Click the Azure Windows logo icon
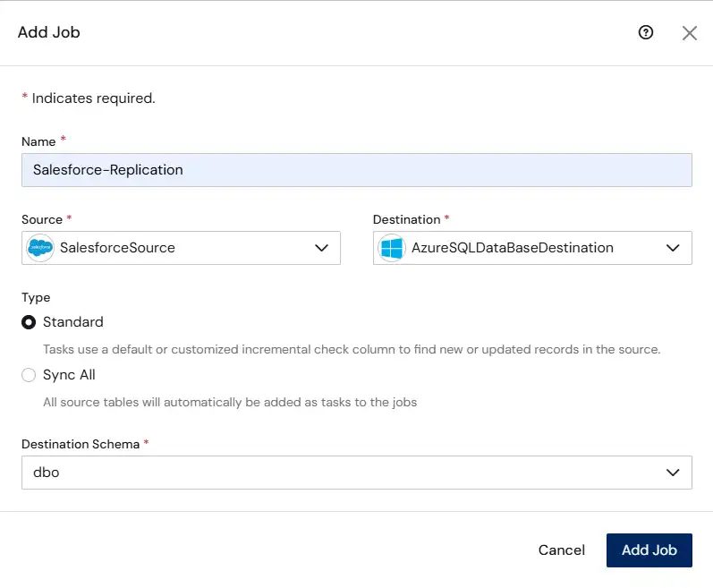 pos(392,248)
